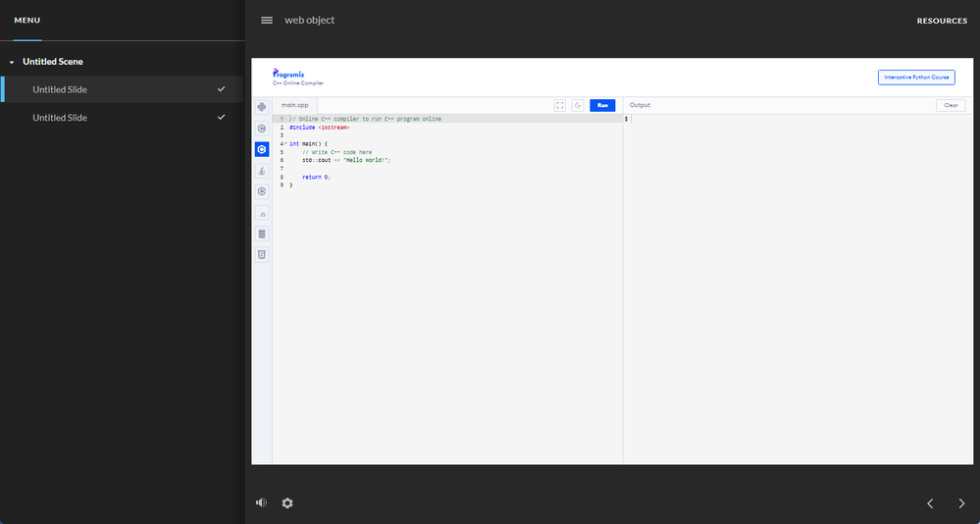Switch to the Java compiler icon

(x=262, y=171)
